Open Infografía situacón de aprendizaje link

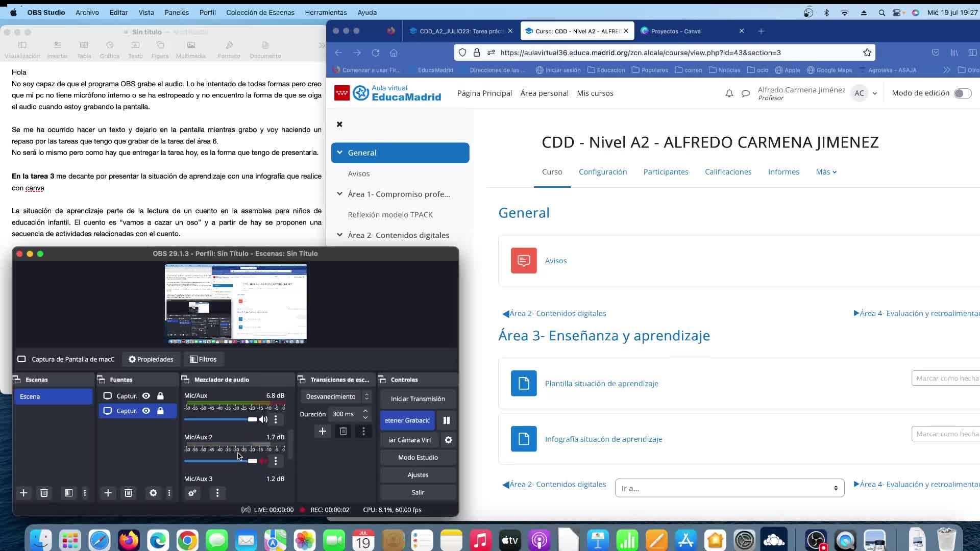point(603,439)
